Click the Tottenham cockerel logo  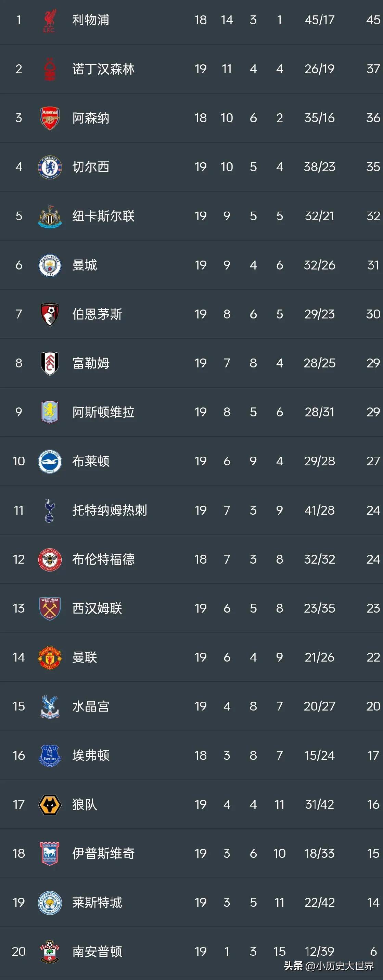coord(49,510)
